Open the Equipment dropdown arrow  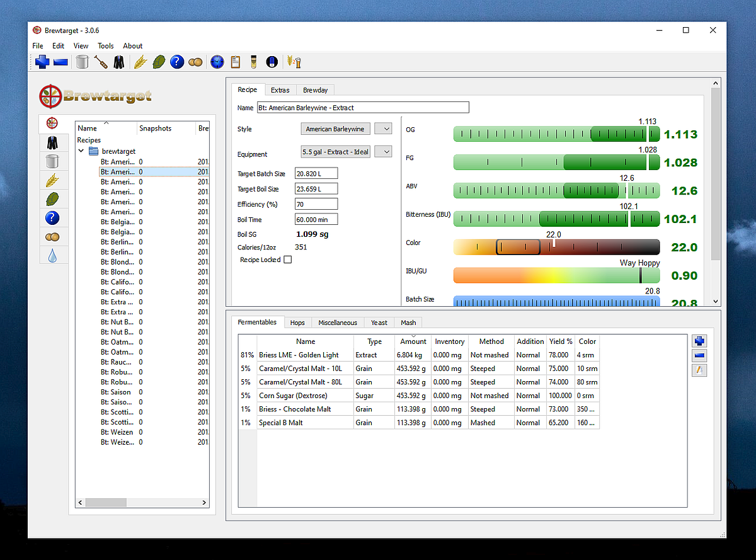point(383,152)
